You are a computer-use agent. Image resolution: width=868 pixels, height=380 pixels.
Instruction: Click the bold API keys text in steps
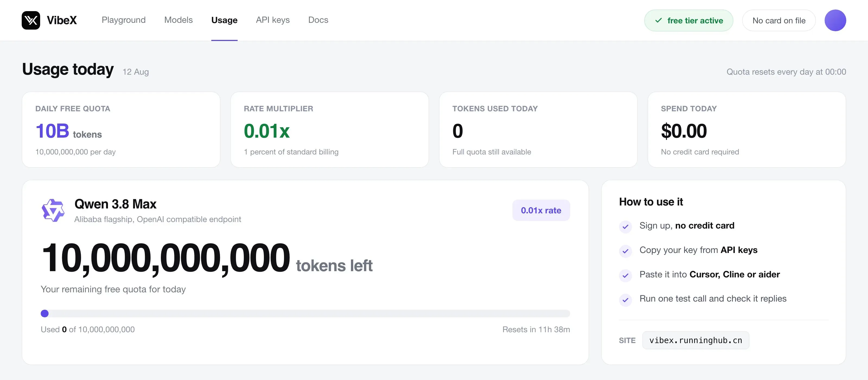739,250
